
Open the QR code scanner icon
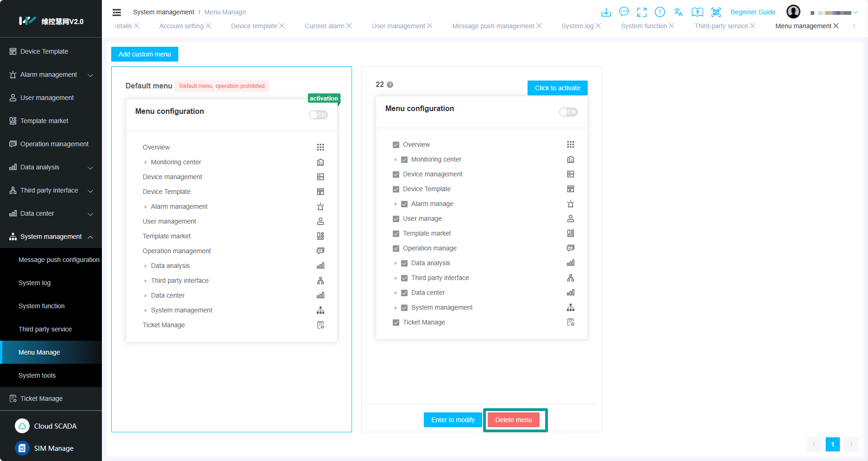[716, 12]
